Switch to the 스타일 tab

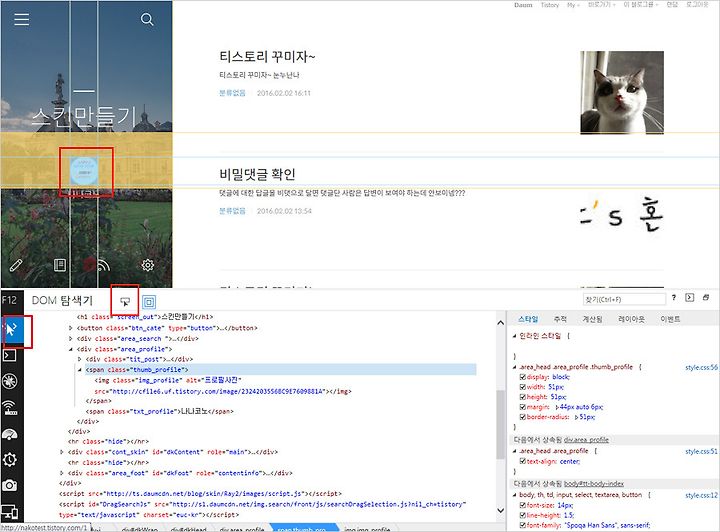(x=528, y=319)
